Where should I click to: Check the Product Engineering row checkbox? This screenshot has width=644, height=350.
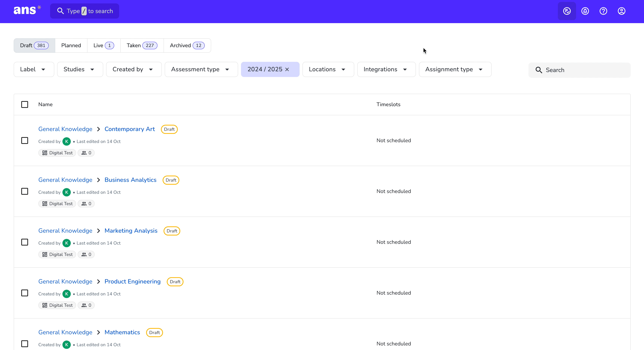(25, 293)
